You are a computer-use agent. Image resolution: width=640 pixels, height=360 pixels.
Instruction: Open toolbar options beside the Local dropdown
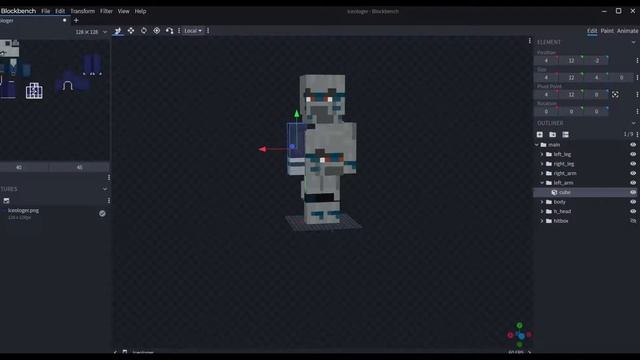(208, 31)
